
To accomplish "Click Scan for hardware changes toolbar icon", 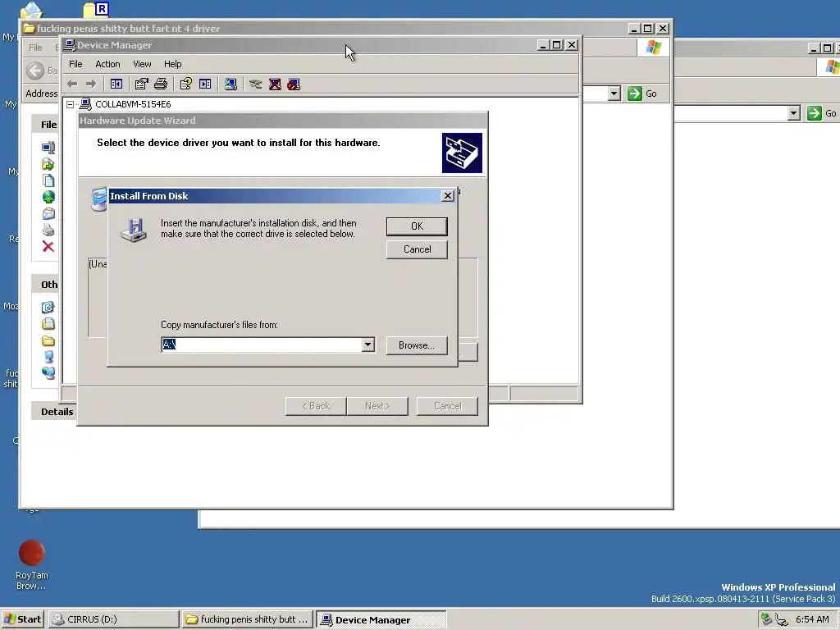I will pos(231,84).
